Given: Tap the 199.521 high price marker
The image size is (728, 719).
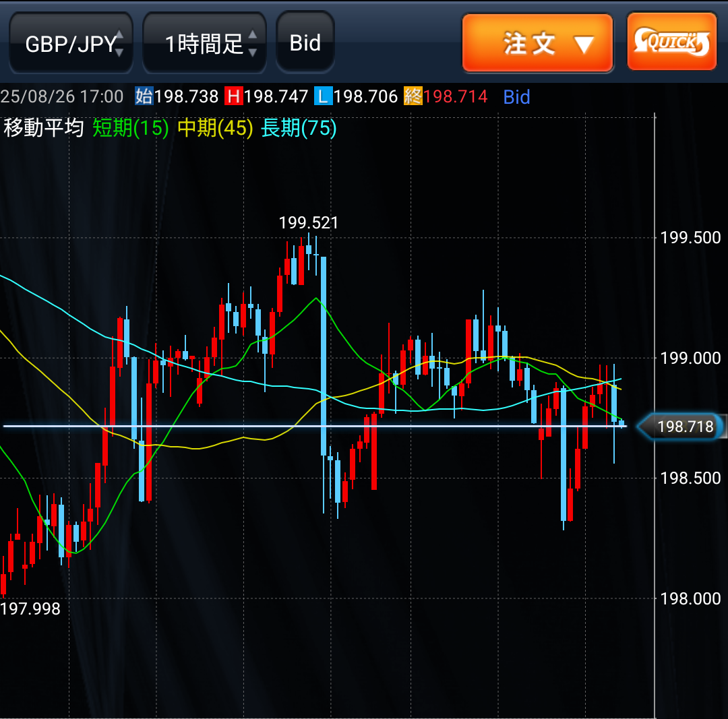Looking at the screenshot, I should pyautogui.click(x=309, y=223).
